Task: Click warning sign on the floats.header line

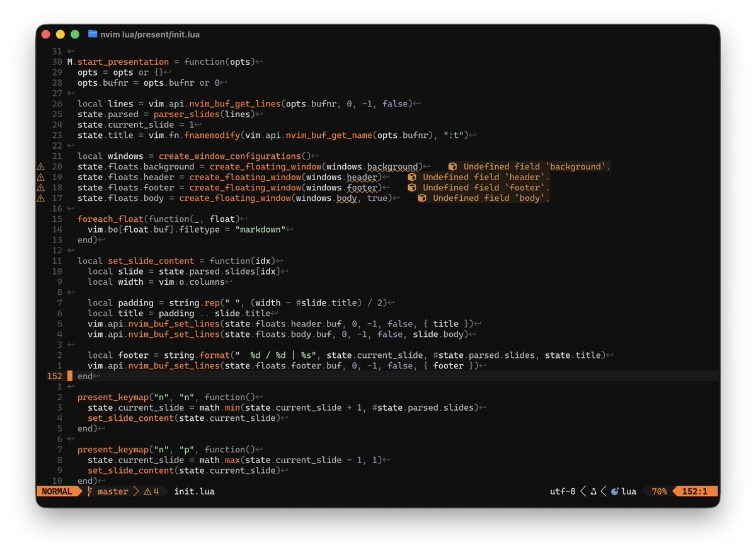Action: (41, 177)
